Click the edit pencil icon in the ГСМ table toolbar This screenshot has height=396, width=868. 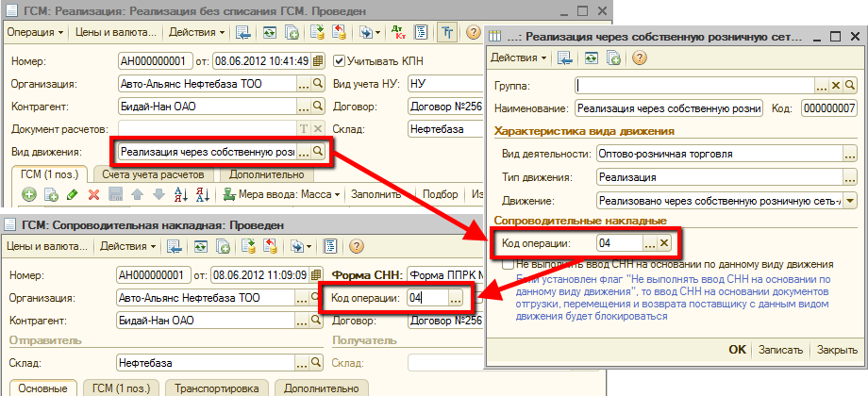pos(73,195)
